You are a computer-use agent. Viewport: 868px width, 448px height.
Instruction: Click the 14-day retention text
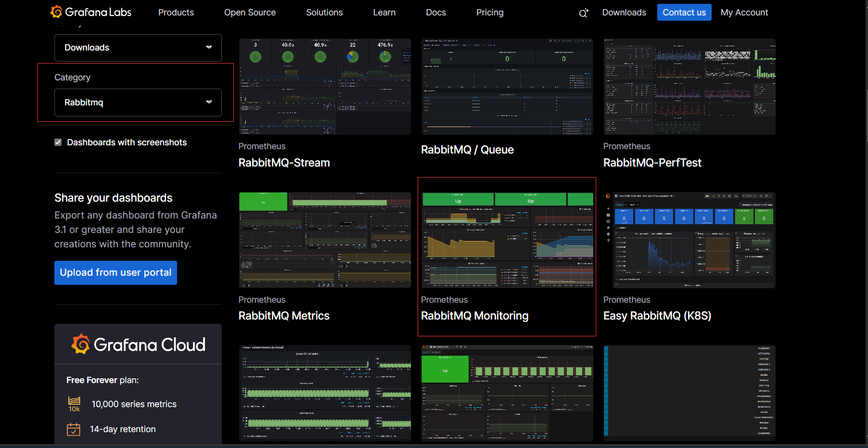123,429
